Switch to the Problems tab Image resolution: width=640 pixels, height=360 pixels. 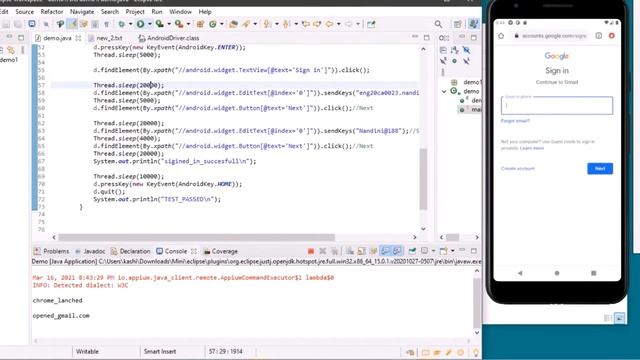(51, 251)
